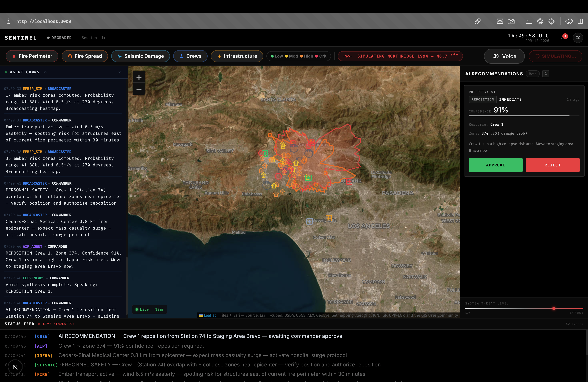Toggle the Infrastructure layer
The width and height of the screenshot is (588, 382).
pos(237,56)
